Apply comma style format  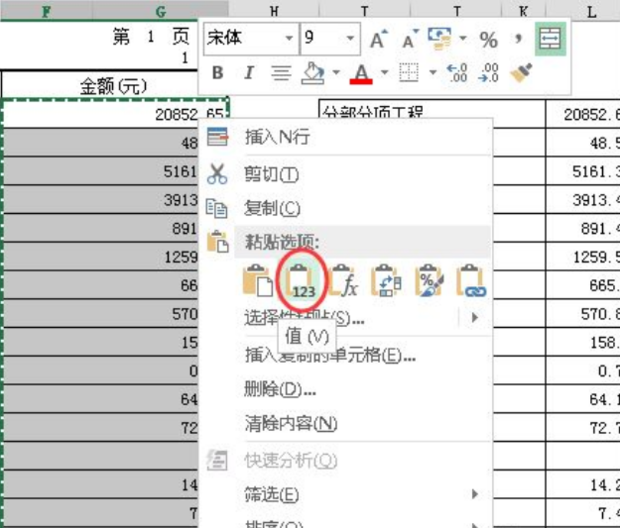(x=518, y=39)
